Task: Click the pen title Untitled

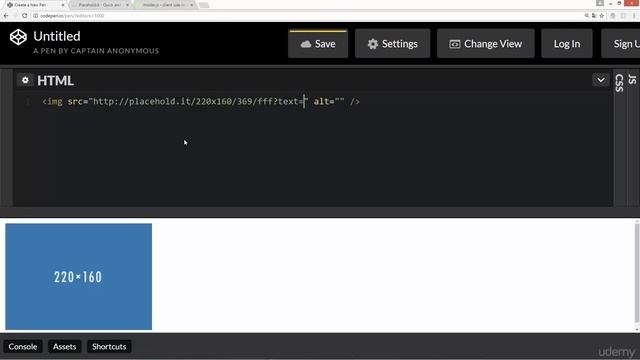Action: pyautogui.click(x=57, y=36)
